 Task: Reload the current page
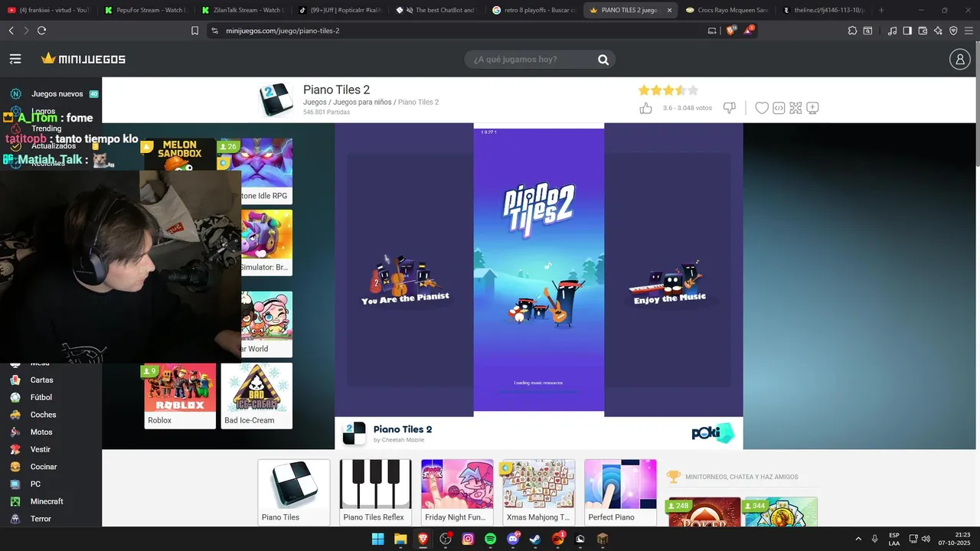pyautogui.click(x=41, y=31)
